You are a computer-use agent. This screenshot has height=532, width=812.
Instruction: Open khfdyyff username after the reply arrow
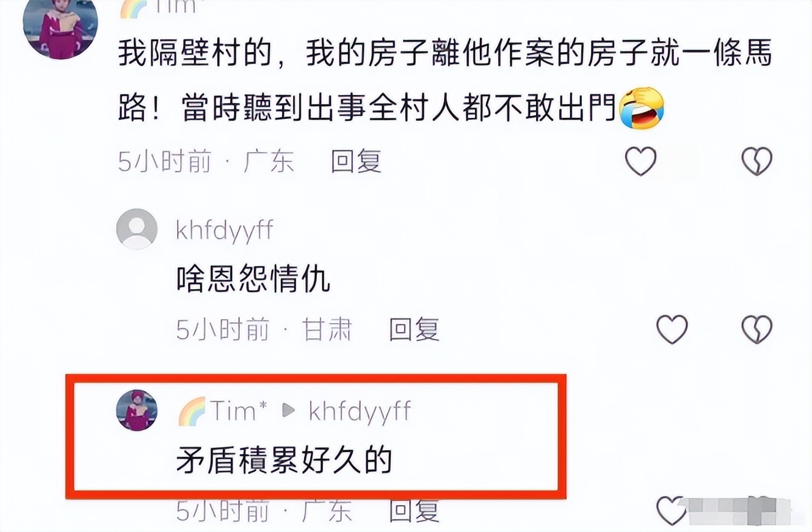pyautogui.click(x=360, y=412)
